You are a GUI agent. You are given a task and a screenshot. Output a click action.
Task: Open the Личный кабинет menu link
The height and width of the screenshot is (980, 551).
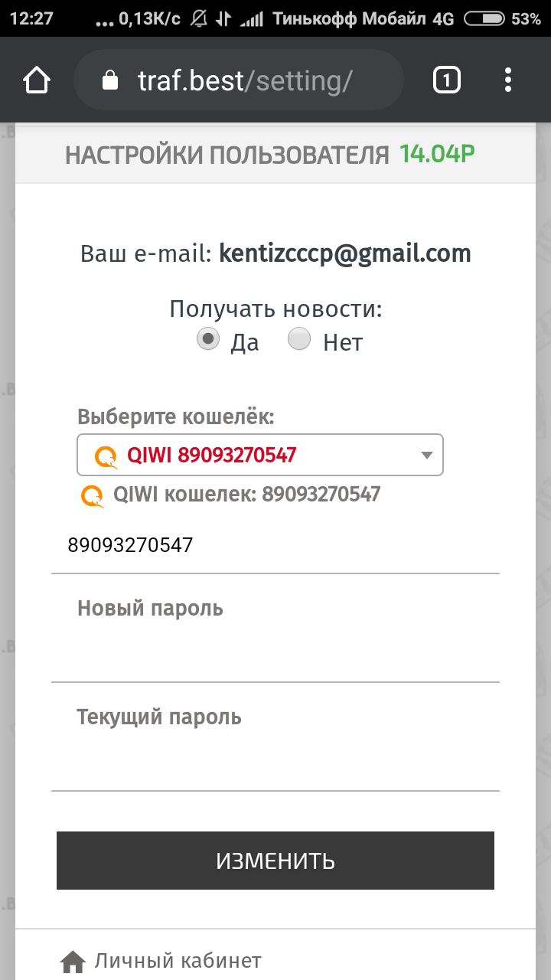(x=178, y=960)
